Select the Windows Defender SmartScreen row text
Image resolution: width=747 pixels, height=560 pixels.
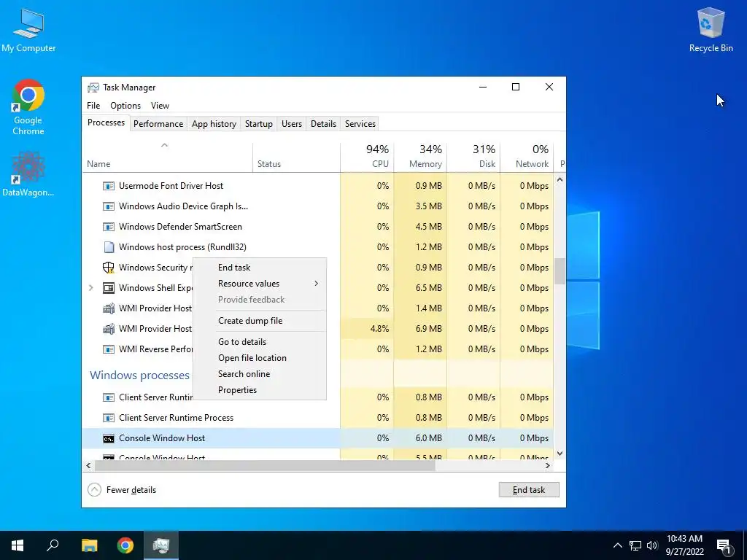tap(180, 227)
